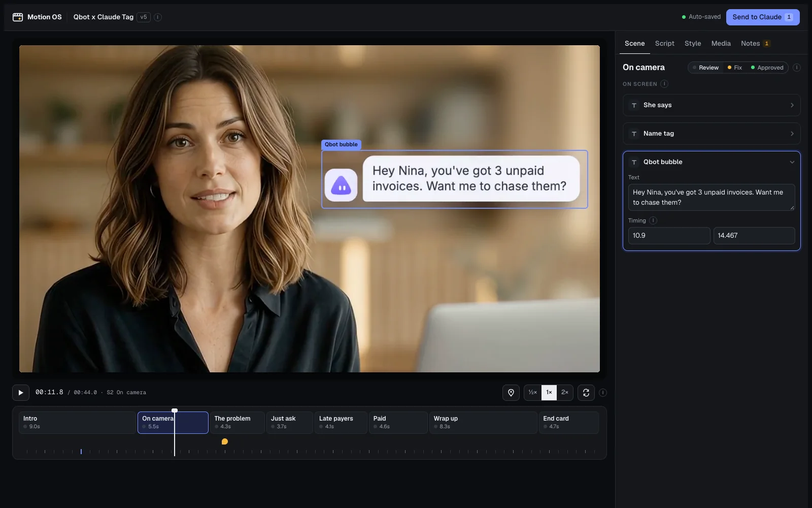Click the Qbot avatar icon in preview
Viewport: 812px width, 508px height.
tap(341, 185)
